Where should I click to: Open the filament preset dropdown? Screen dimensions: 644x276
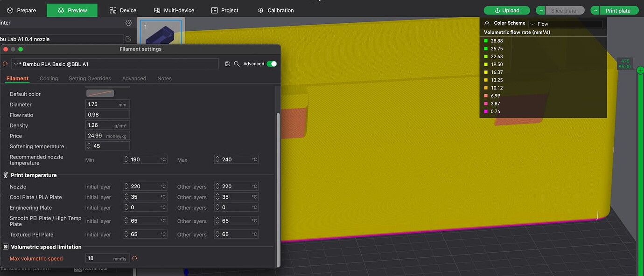coord(115,64)
